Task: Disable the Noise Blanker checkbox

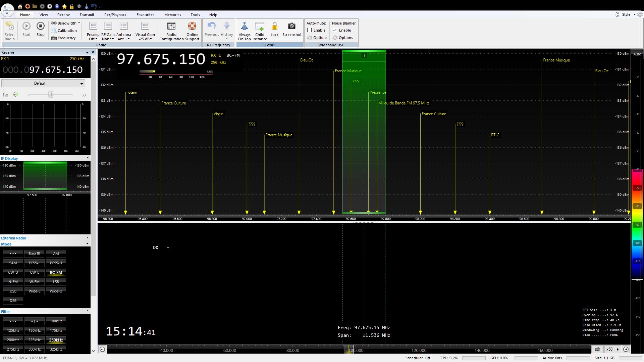Action: tap(335, 30)
